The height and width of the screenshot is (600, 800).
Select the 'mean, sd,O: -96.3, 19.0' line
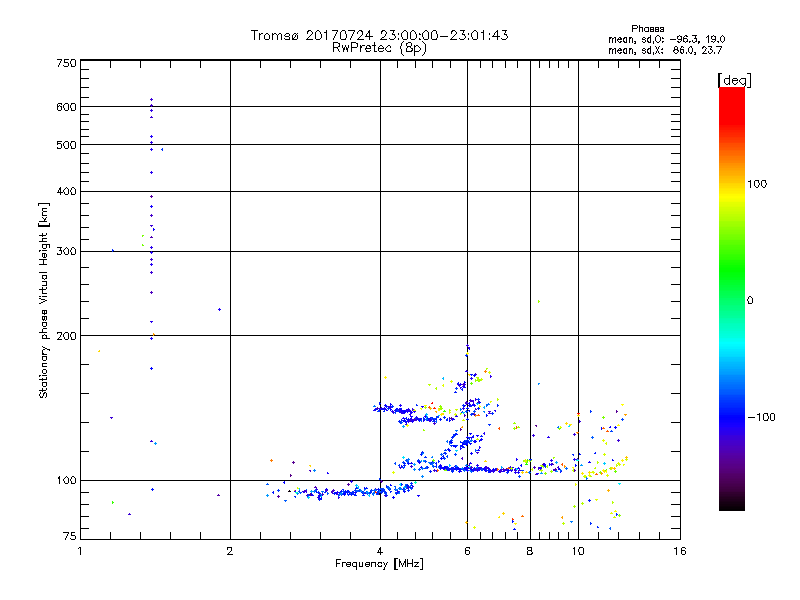[667, 39]
